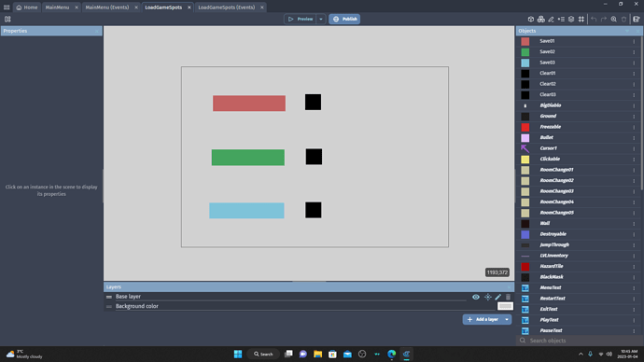Image resolution: width=644 pixels, height=362 pixels.
Task: Open the layers editor toolbar icon
Action: (571, 20)
